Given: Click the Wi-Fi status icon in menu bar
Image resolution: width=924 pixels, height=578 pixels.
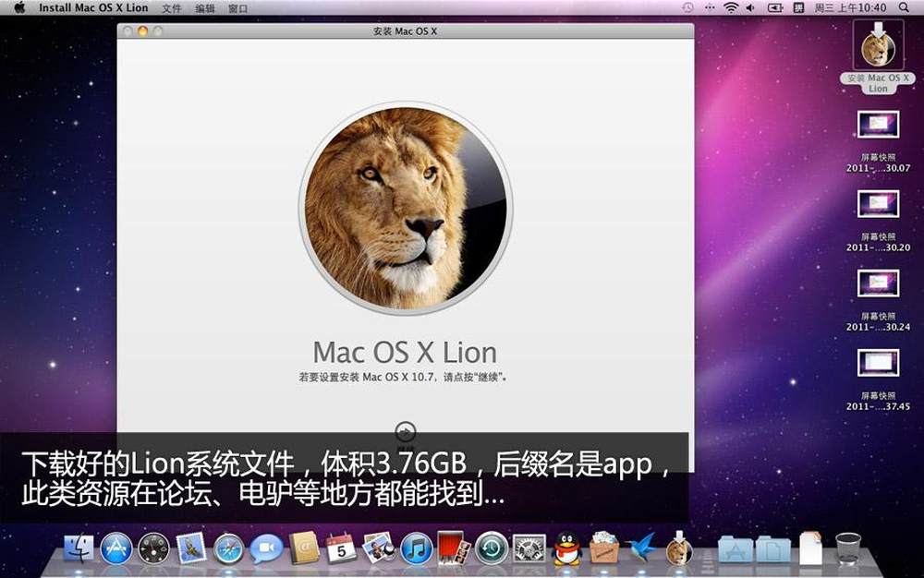Looking at the screenshot, I should 731,7.
